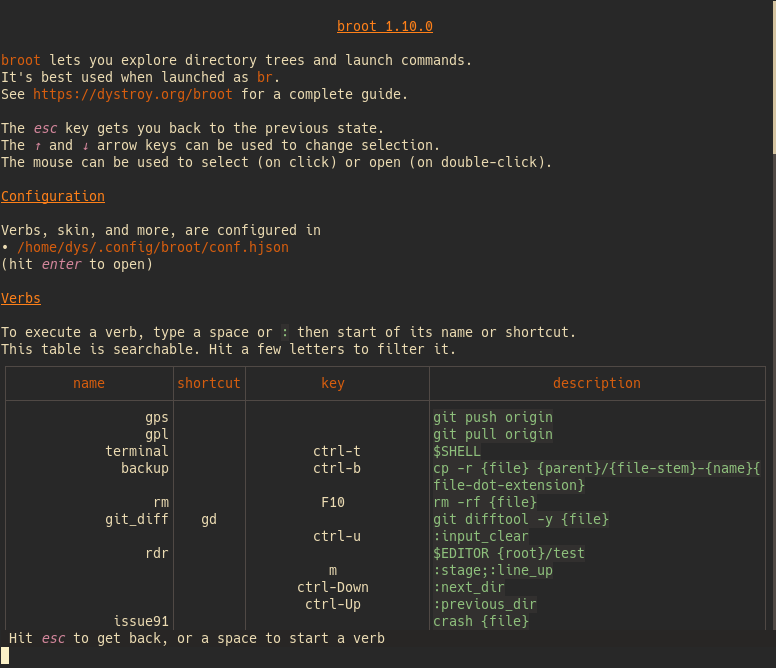Image resolution: width=776 pixels, height=668 pixels.
Task: Select the git_diff verb name
Action: point(137,519)
